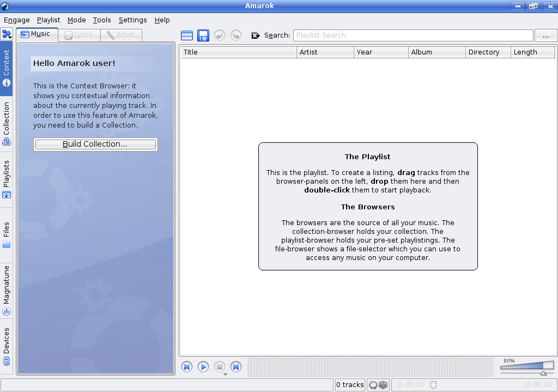Click the Build Collection... button

[95, 144]
